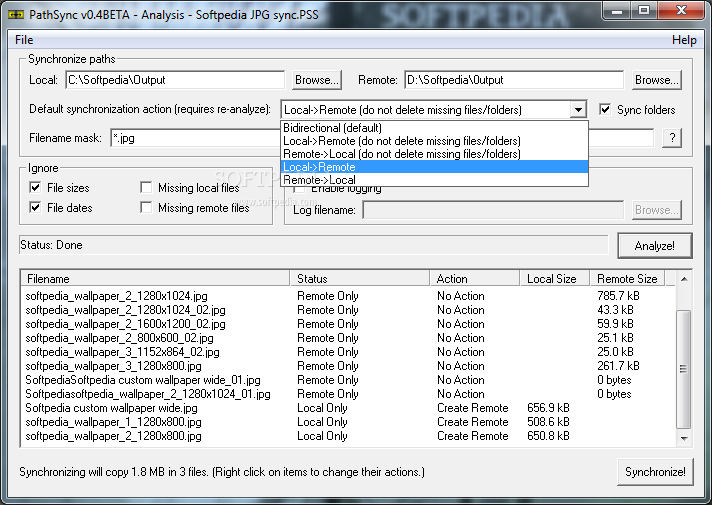Click inside the Remote path field

click(x=514, y=80)
